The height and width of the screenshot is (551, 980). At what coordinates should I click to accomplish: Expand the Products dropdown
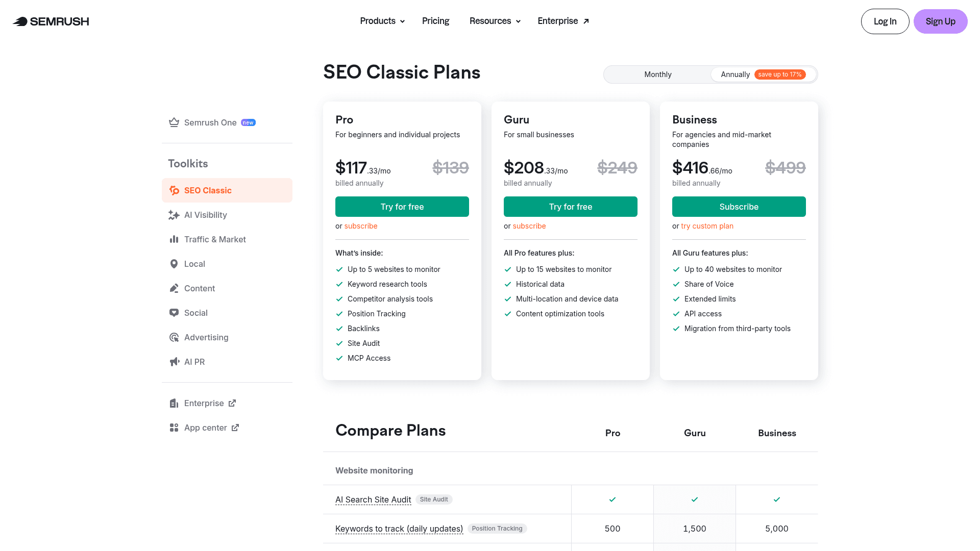click(x=382, y=21)
